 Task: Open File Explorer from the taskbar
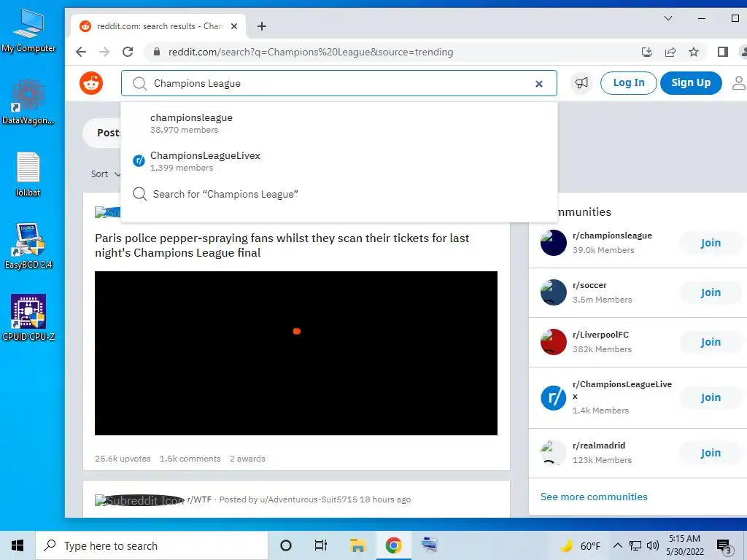coord(357,545)
